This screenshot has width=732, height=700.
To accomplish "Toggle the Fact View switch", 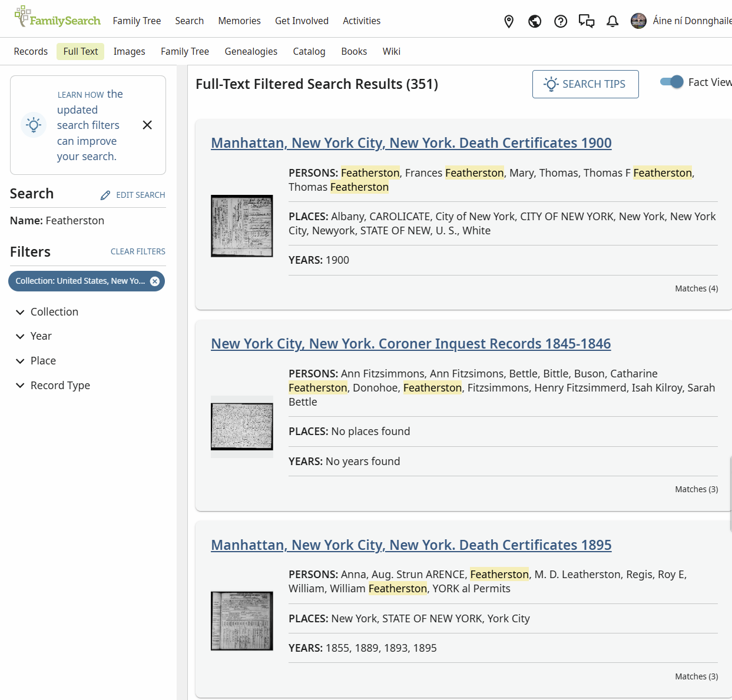I will click(x=671, y=82).
